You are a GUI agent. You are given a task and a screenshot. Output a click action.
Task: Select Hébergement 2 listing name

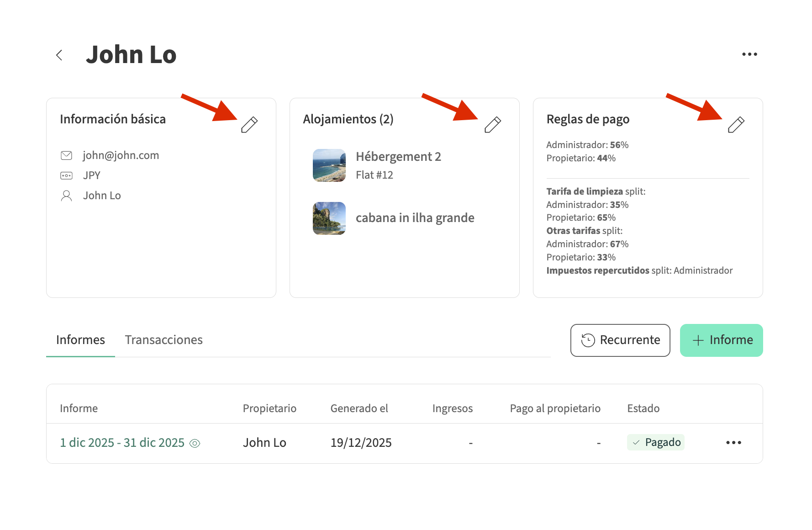click(398, 157)
